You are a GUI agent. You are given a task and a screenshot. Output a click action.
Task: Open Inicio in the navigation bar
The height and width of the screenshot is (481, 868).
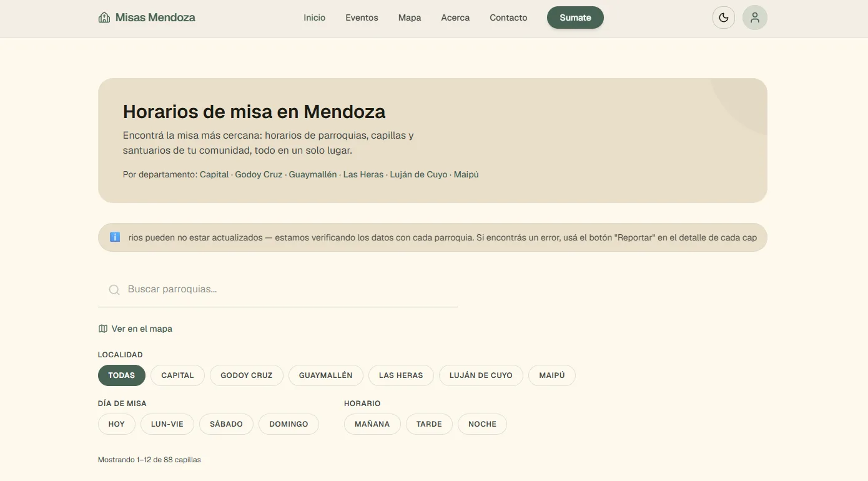(315, 17)
